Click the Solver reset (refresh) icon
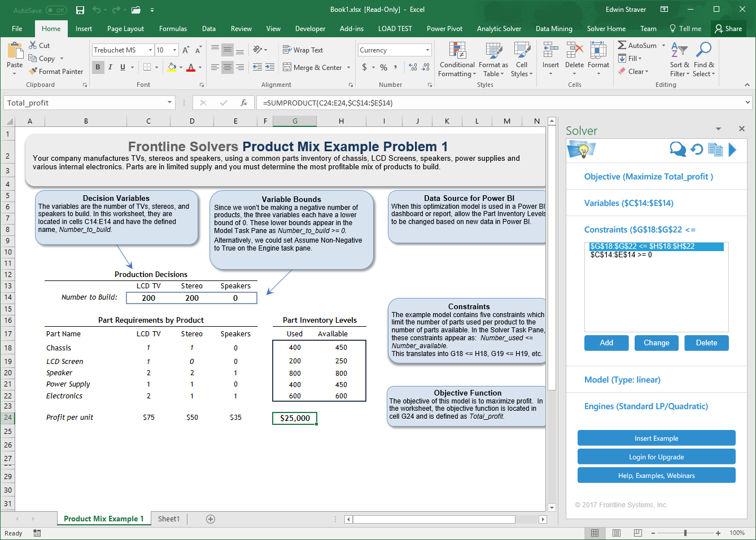The height and width of the screenshot is (540, 756). (697, 150)
